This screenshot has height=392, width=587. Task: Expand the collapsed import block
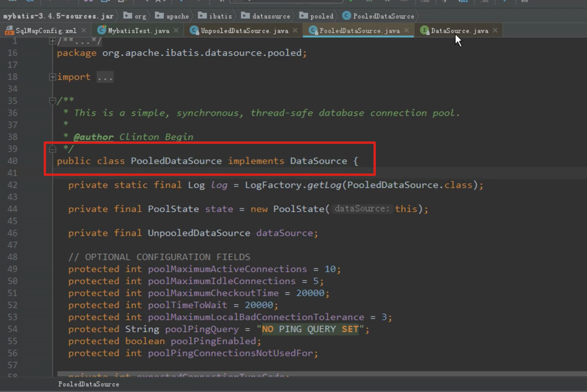click(52, 77)
